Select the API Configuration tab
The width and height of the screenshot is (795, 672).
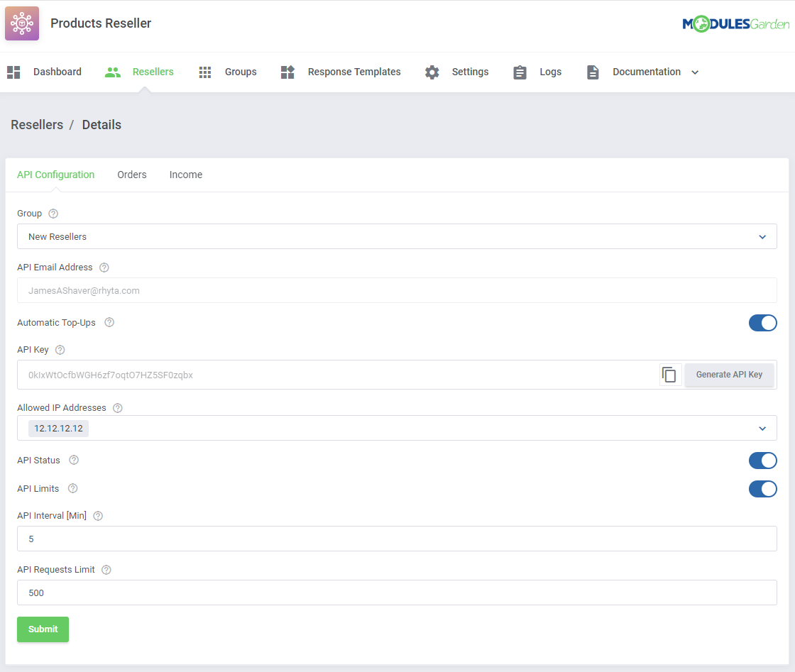56,175
